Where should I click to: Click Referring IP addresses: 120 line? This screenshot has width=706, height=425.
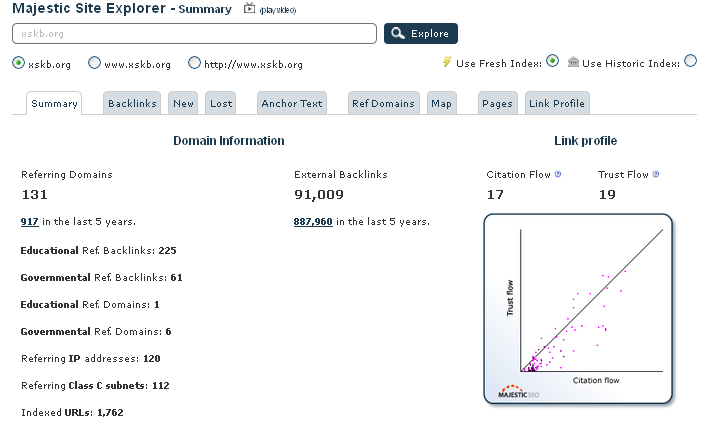click(91, 358)
